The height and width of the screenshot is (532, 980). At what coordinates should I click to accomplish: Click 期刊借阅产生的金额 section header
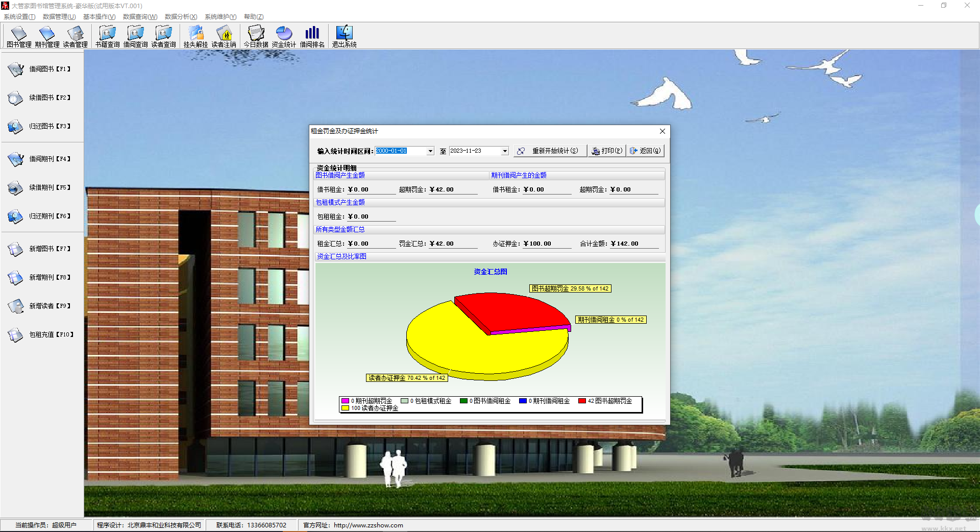(x=519, y=175)
